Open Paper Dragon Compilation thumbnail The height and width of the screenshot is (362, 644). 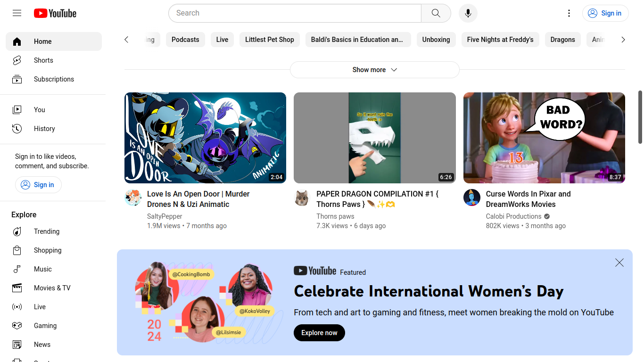tap(375, 138)
